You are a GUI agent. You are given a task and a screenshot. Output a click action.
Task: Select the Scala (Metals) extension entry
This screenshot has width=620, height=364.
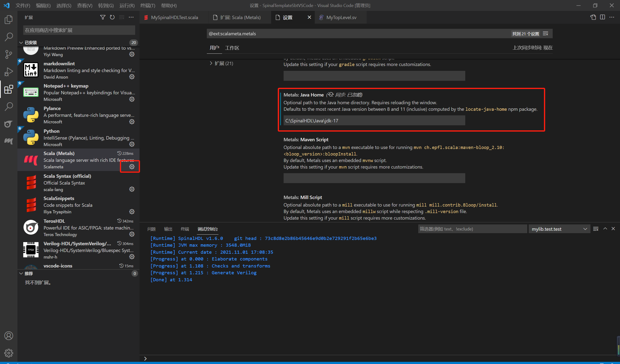pos(78,160)
